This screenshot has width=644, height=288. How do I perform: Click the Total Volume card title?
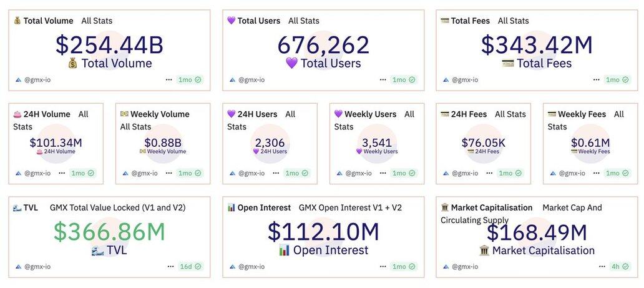click(48, 21)
